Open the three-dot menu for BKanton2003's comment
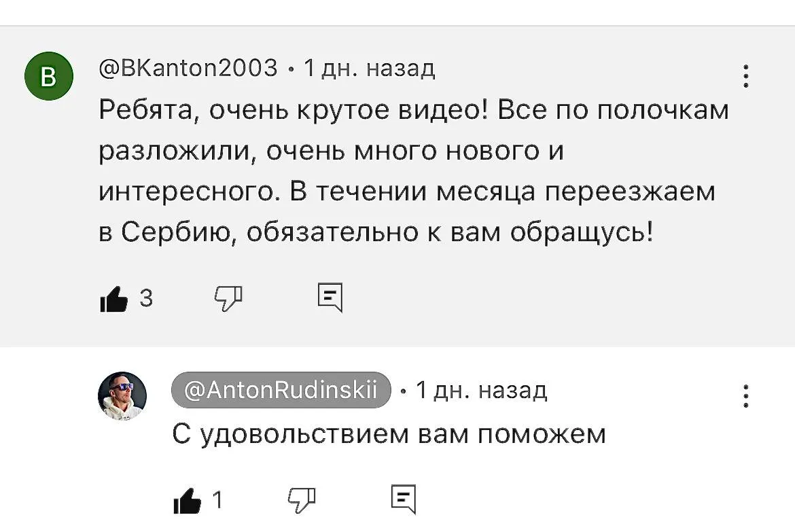The image size is (795, 532). [x=746, y=77]
